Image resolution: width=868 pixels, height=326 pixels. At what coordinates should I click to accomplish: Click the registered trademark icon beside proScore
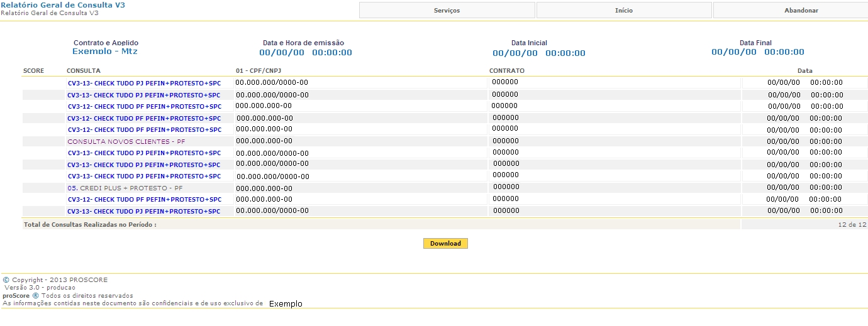(36, 296)
